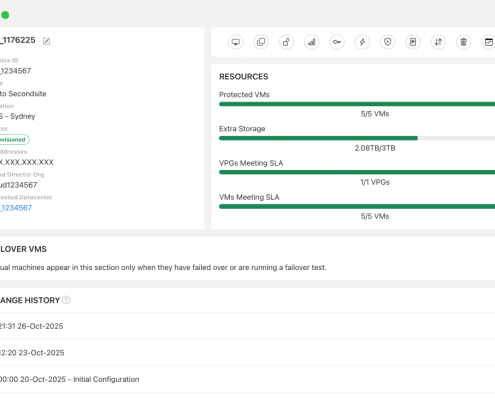Image resolution: width=495 pixels, height=400 pixels.
Task: Click the lightning bolt icon
Action: tap(362, 42)
